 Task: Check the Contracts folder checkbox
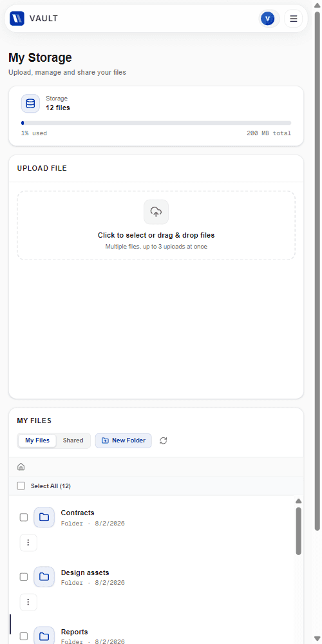coord(24,517)
